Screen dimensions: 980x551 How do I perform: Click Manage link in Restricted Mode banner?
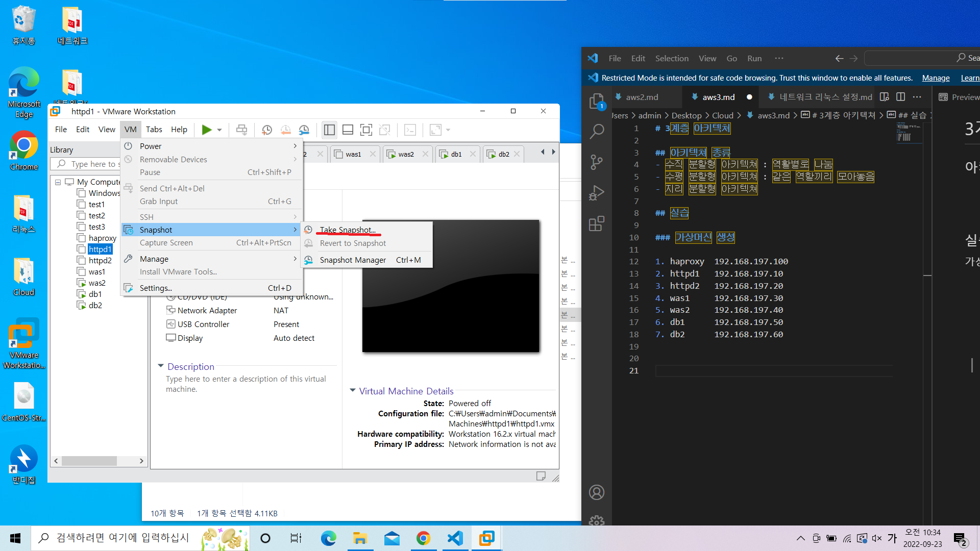pyautogui.click(x=936, y=78)
